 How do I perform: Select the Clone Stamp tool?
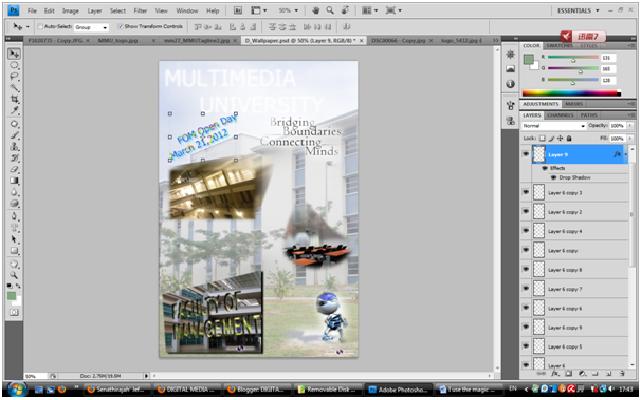click(x=14, y=146)
